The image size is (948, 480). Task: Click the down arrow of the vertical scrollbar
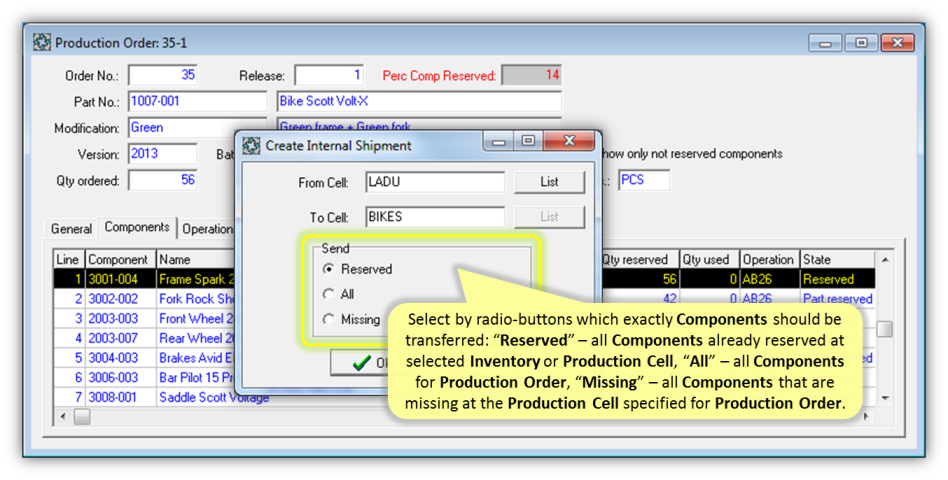pyautogui.click(x=885, y=398)
